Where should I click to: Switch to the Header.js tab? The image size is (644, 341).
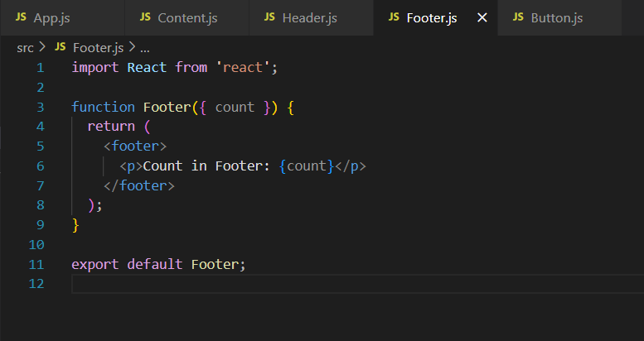point(311,17)
